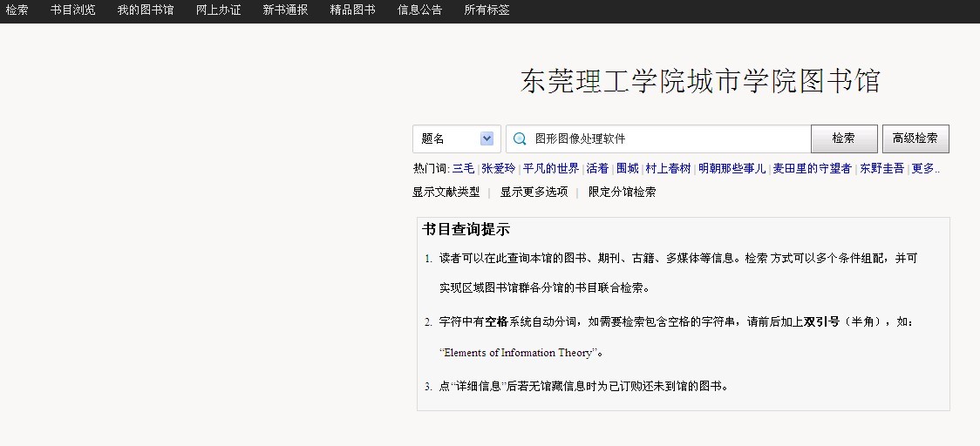Select hot keyword 东野圭吾
The height and width of the screenshot is (446, 980).
point(881,169)
